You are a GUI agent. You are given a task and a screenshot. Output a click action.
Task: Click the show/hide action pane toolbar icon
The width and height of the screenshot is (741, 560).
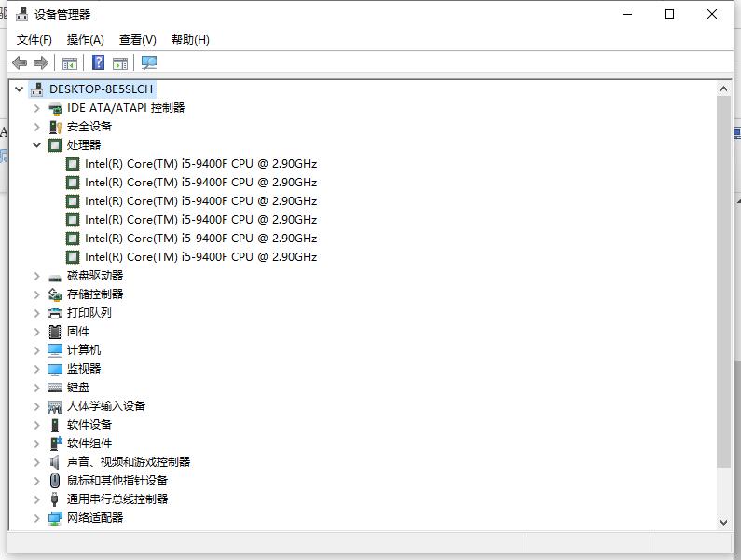120,62
